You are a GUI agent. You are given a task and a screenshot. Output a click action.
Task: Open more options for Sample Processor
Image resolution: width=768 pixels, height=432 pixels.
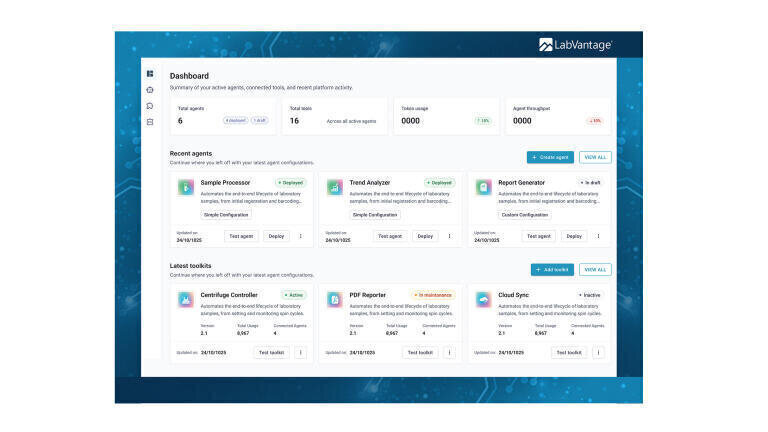pos(301,236)
